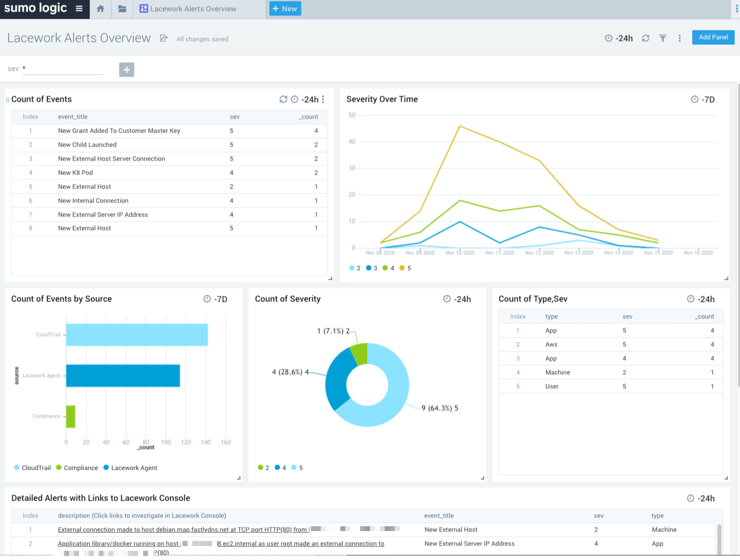
Task: Open Count of Events panel kebab menu
Action: pos(323,99)
